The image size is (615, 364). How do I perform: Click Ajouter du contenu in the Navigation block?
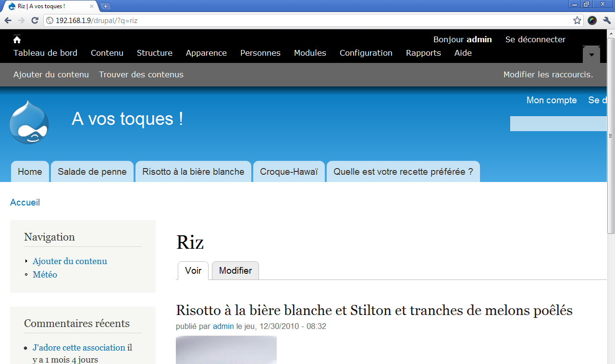point(70,261)
